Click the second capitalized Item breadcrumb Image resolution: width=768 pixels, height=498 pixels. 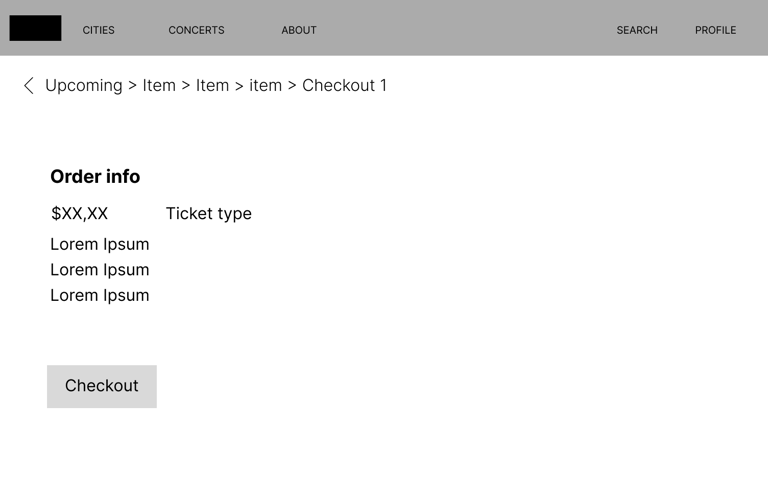(x=212, y=86)
